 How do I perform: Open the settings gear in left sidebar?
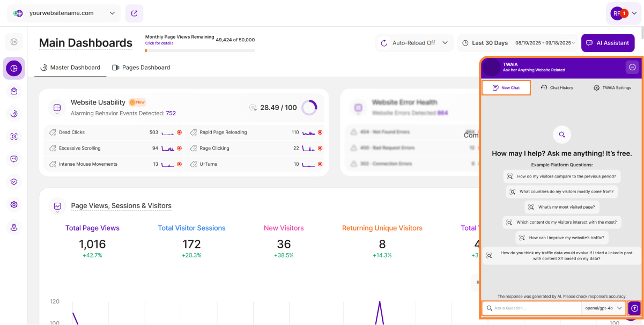(14, 205)
